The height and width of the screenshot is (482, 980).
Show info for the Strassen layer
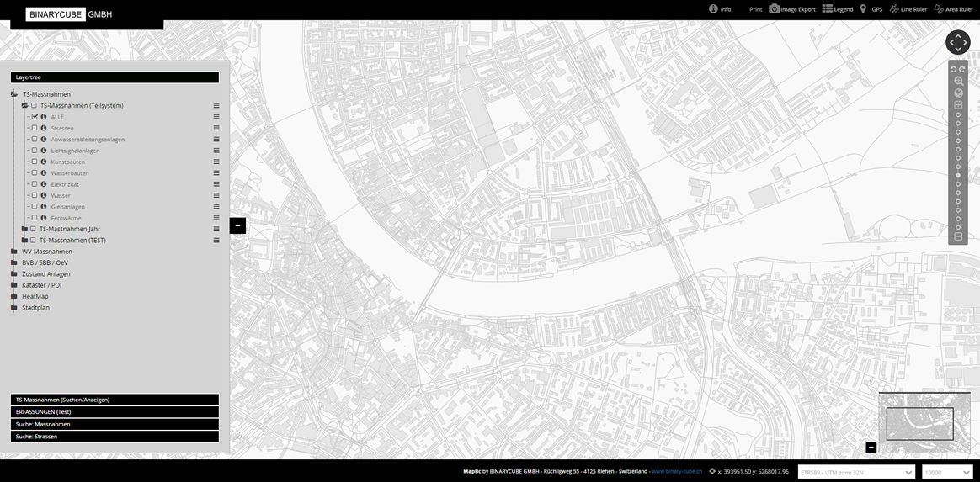[x=44, y=129]
